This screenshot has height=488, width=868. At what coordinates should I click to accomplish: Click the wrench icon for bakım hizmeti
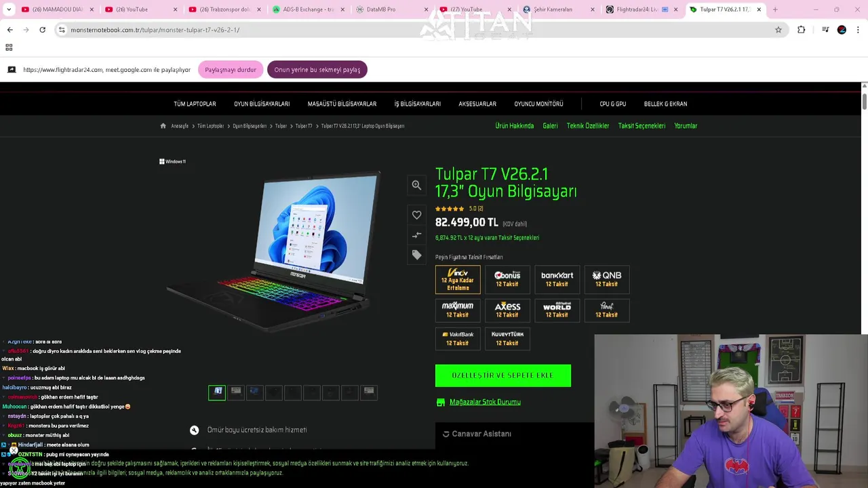coord(195,430)
